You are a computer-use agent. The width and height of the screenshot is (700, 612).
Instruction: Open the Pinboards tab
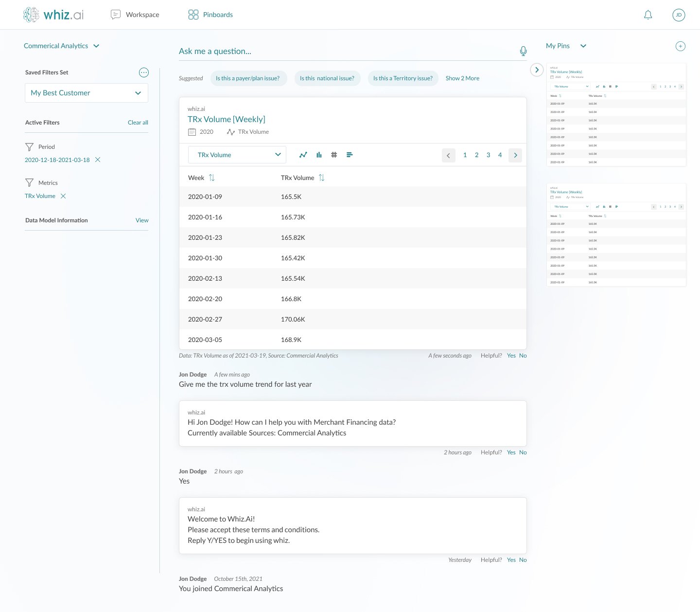tap(210, 15)
